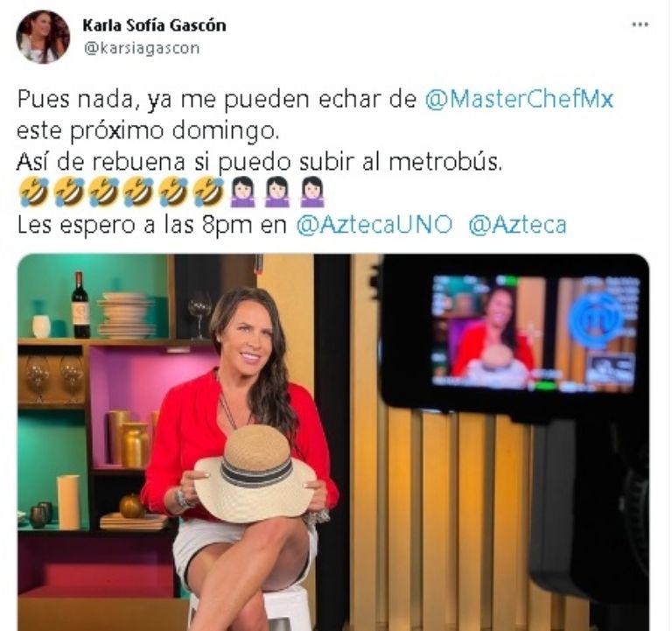
Task: Click the last facepalm woman emoji
Action: pos(312,192)
